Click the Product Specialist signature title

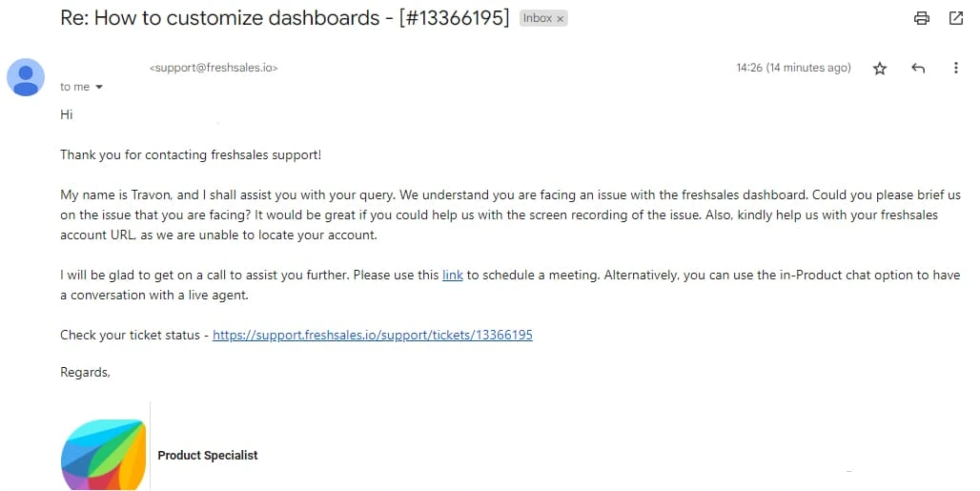pos(208,456)
